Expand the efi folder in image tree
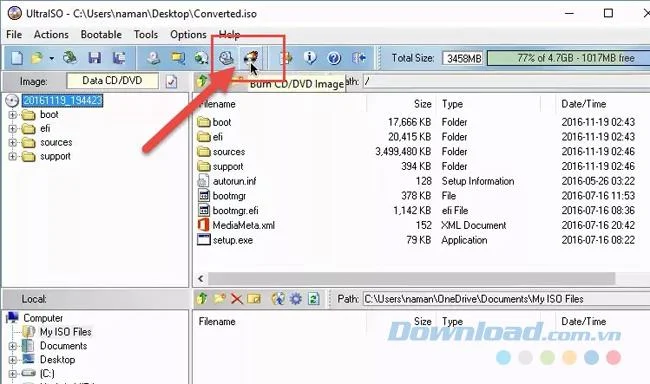The image size is (650, 384). pos(12,129)
